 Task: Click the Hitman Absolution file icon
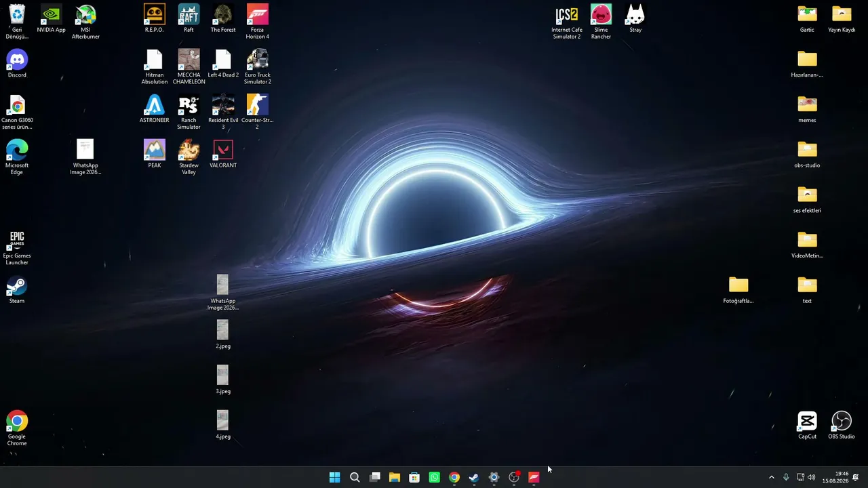155,67
